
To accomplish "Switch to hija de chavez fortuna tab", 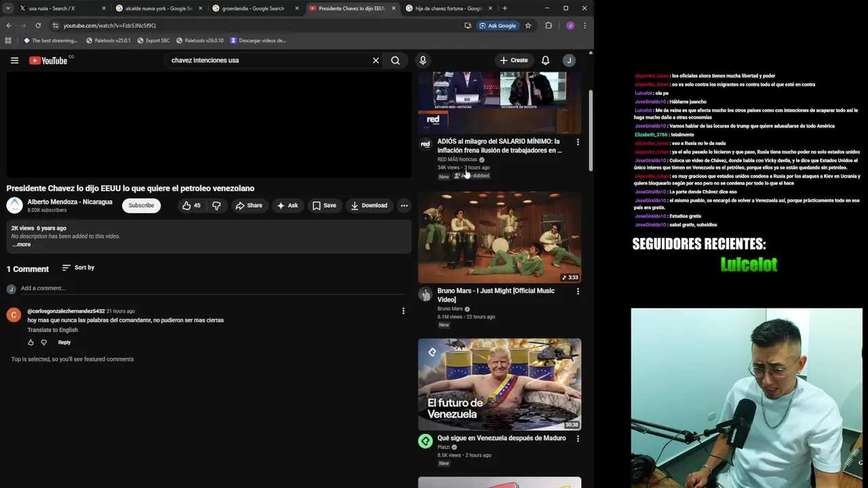I will click(x=448, y=8).
